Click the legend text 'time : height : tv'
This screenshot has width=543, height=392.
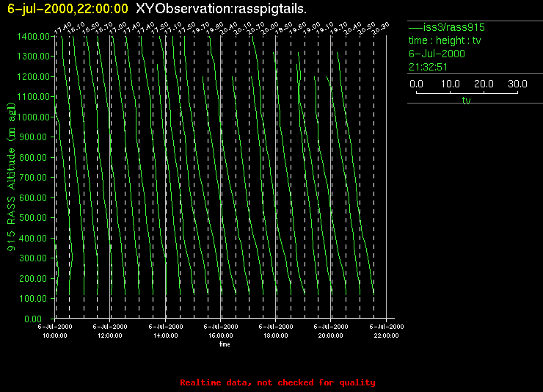tap(445, 40)
